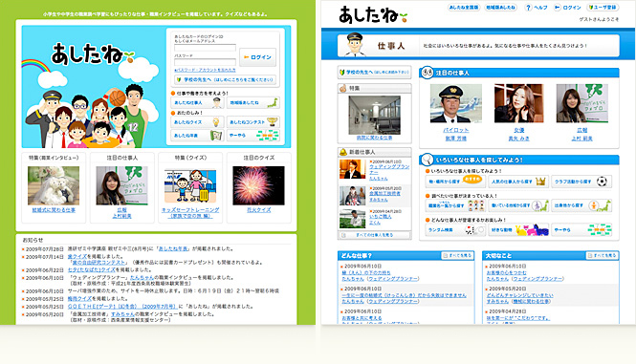Open the kids safe training quiz thumbnail
The image size is (636, 364).
coord(190,186)
